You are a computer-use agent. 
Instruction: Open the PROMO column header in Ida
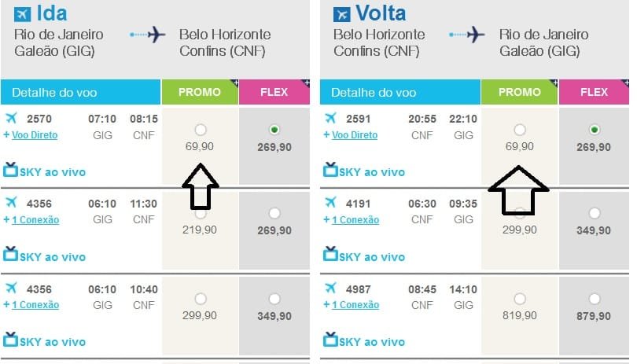pos(200,92)
